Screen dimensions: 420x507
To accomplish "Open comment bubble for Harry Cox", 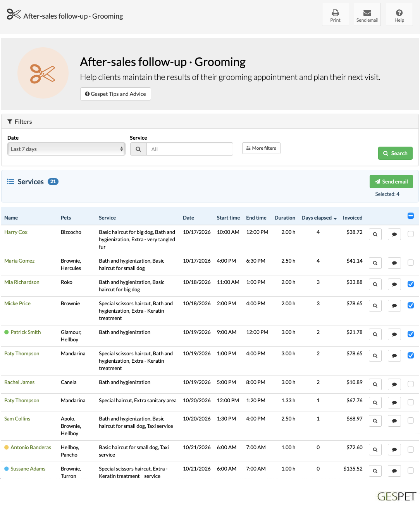I will [394, 234].
